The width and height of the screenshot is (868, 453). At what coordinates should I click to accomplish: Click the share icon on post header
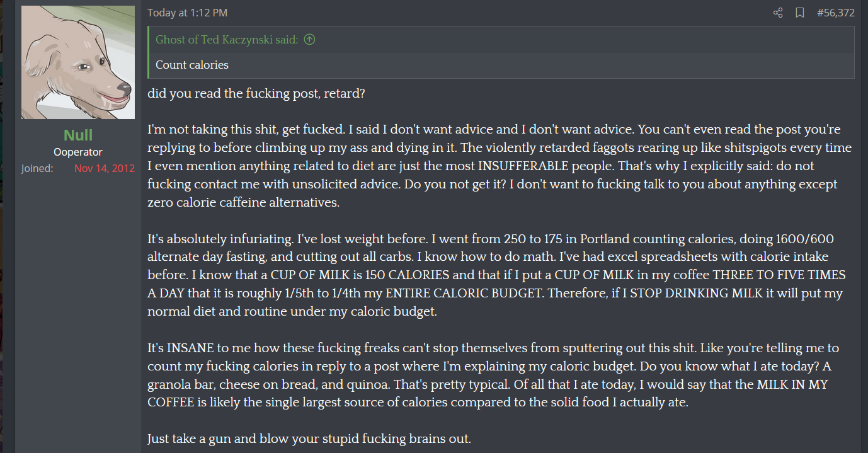[x=778, y=13]
